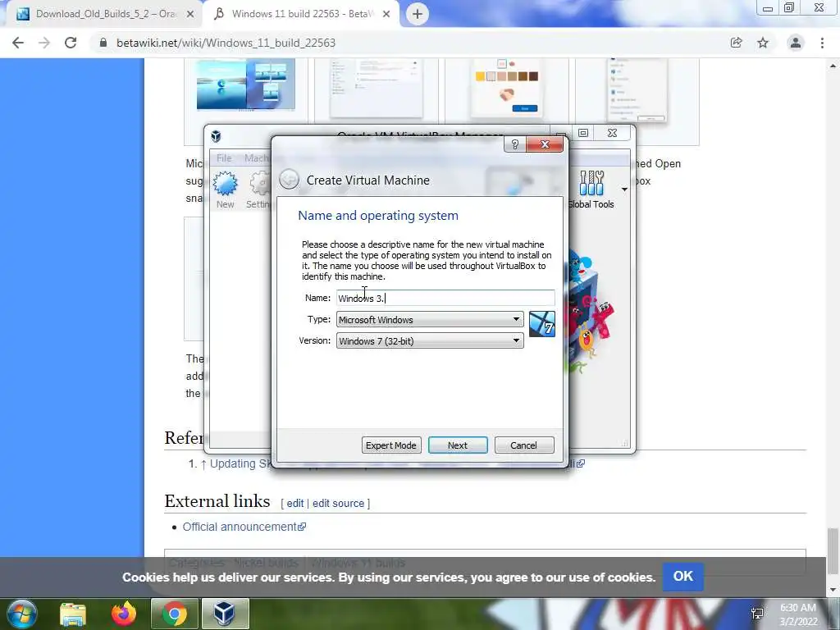Click the Windows 7 OS type icon
The image size is (840, 630).
point(541,325)
